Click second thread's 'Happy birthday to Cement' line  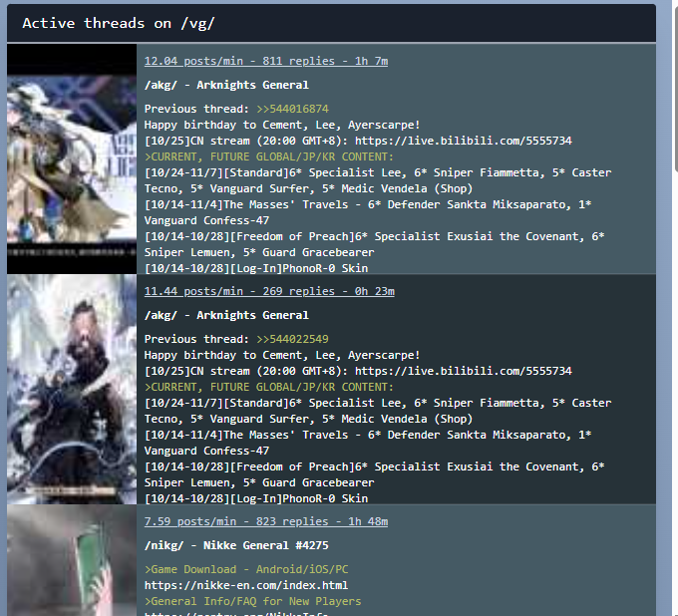(x=282, y=355)
